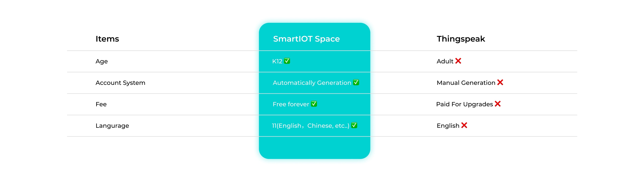This screenshot has height=170, width=644.
Task: Click the Fee row label
Action: pyautogui.click(x=101, y=104)
